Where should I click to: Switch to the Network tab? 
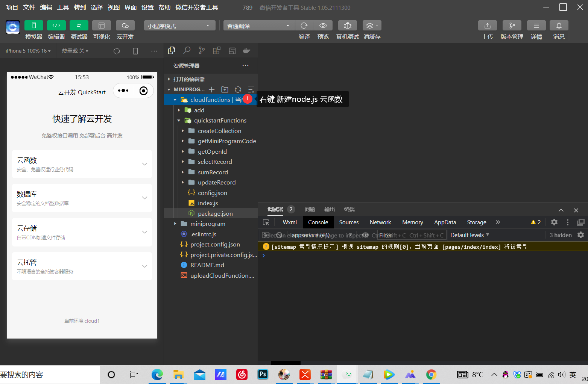[x=380, y=222]
